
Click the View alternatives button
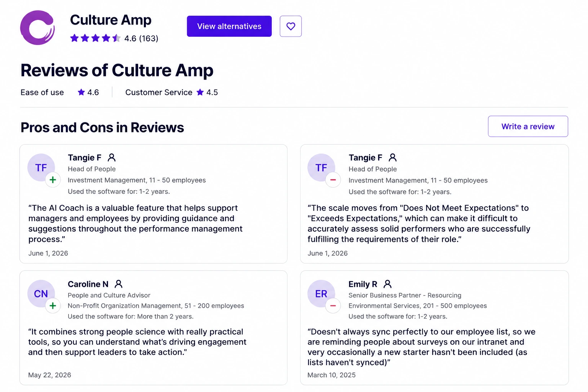[x=229, y=26]
